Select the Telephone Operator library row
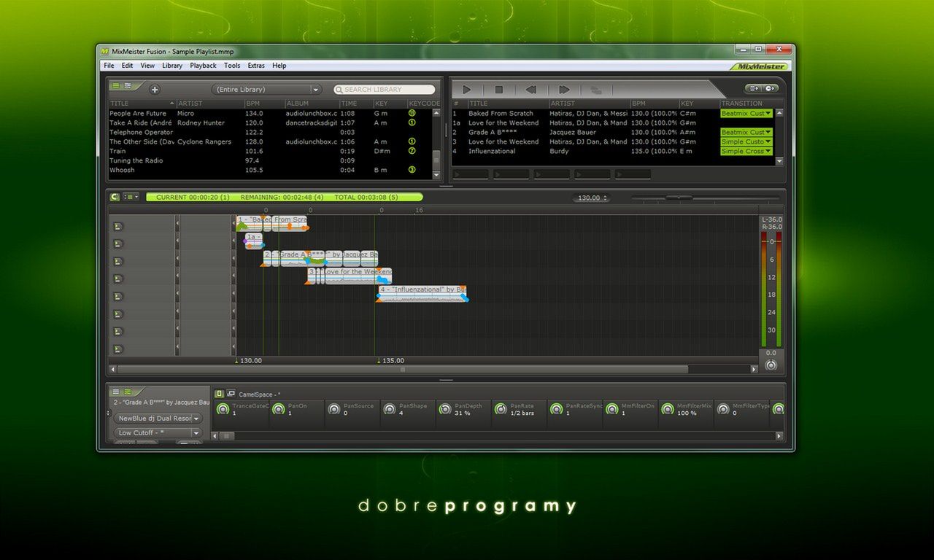This screenshot has width=934, height=560. pos(269,133)
